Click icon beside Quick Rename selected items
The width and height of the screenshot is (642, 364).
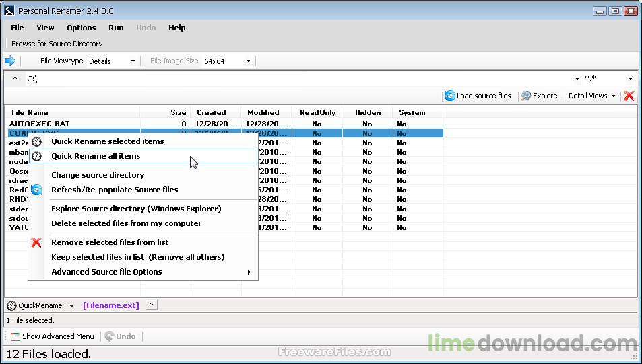pos(37,141)
